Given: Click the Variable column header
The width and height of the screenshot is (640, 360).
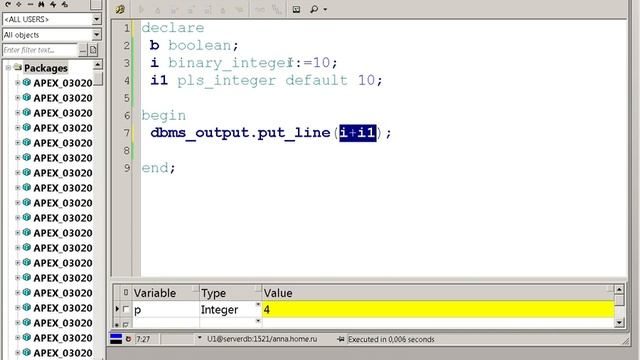Looking at the screenshot, I should click(165, 293).
